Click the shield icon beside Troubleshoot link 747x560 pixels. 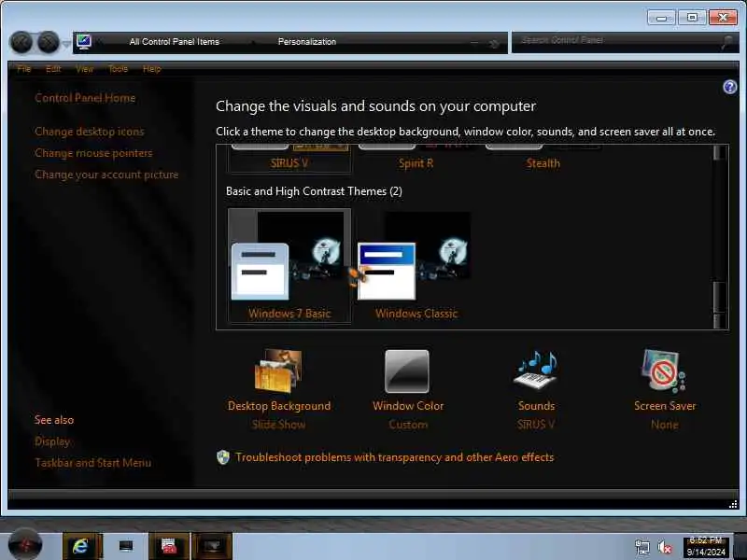click(223, 457)
